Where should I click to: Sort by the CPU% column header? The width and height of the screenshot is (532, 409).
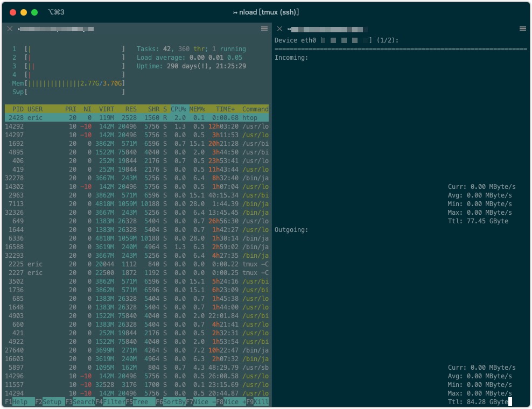click(x=178, y=109)
